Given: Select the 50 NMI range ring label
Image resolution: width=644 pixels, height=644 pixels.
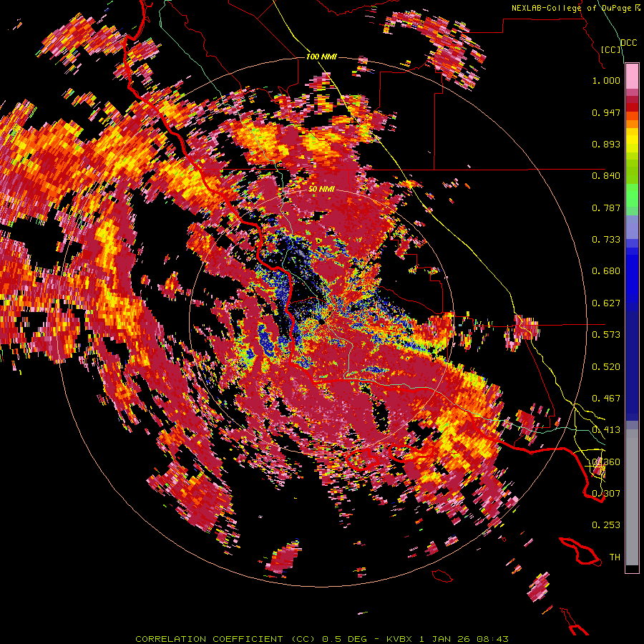Looking at the screenshot, I should point(321,189).
